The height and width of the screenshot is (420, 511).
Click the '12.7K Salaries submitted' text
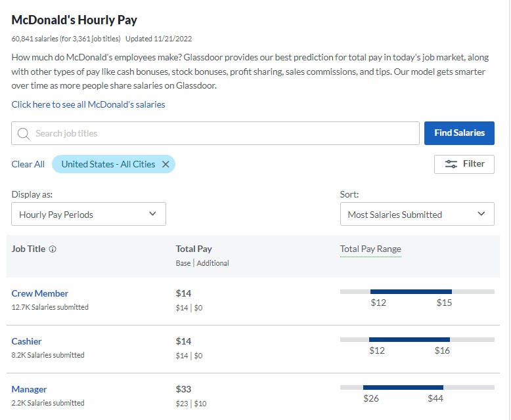[50, 307]
